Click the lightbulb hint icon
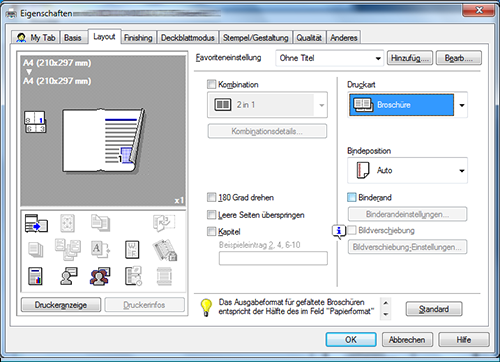Image resolution: width=500 pixels, height=362 pixels. click(206, 307)
